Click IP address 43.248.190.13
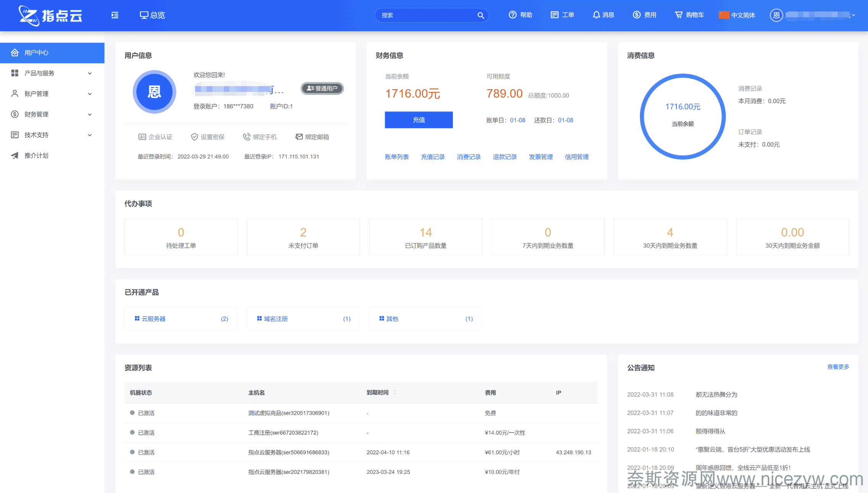Screen dimensions: 868x493 click(x=573, y=452)
